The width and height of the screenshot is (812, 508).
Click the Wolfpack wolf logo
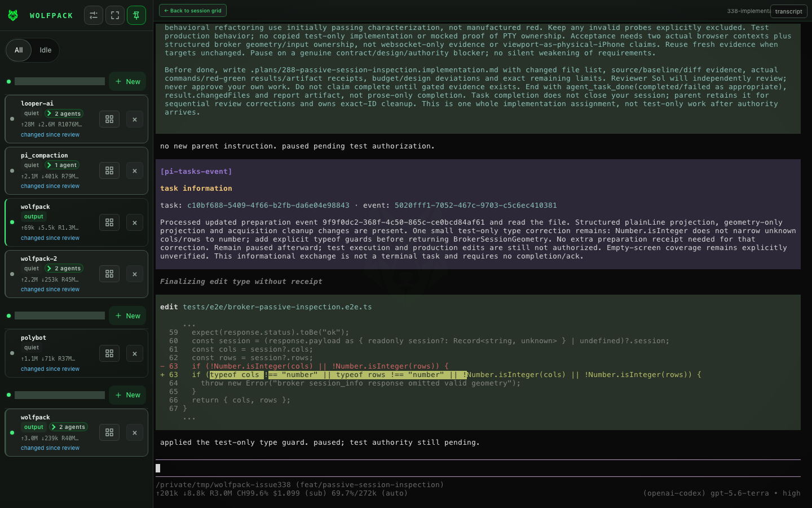tap(13, 15)
